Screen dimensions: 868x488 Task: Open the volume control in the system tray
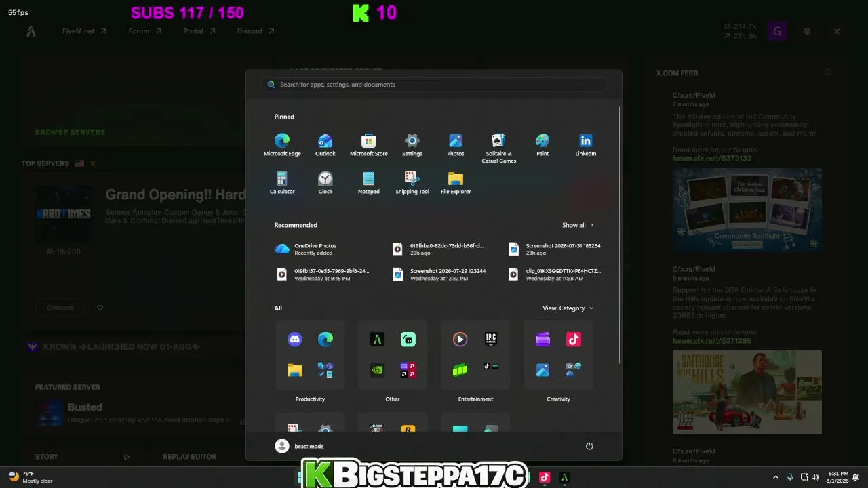tap(815, 477)
